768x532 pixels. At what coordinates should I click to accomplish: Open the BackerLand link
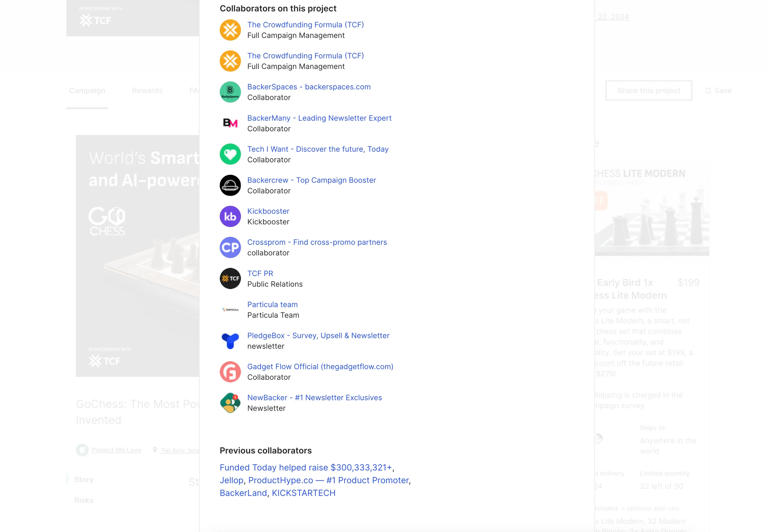(x=243, y=493)
